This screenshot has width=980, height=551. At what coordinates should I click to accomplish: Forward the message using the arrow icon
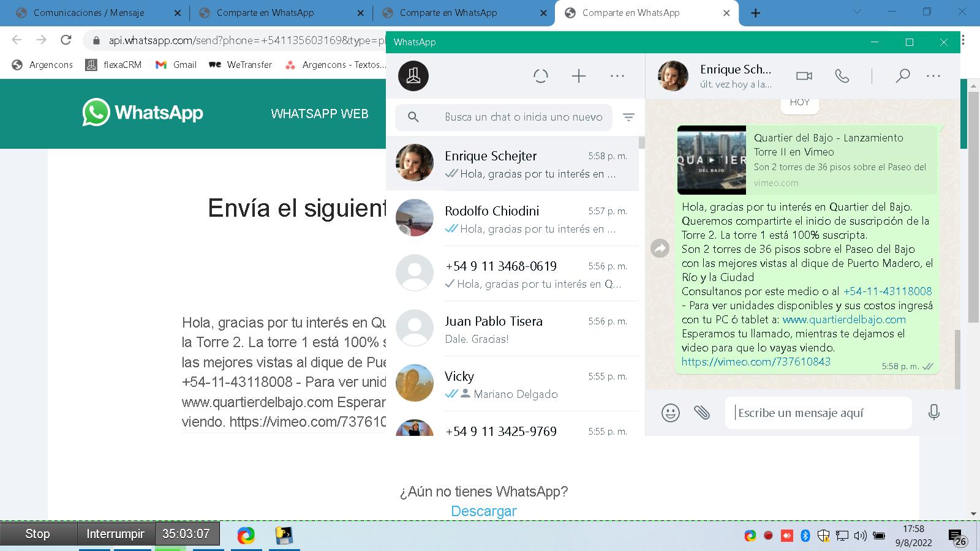point(660,248)
